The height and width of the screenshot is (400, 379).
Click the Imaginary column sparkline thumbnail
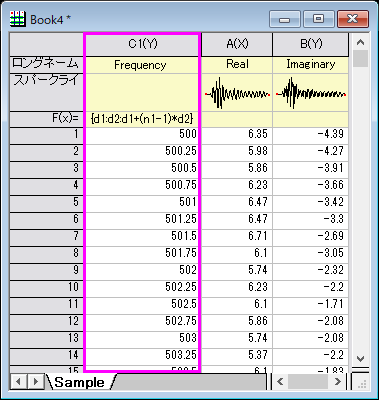tap(311, 93)
